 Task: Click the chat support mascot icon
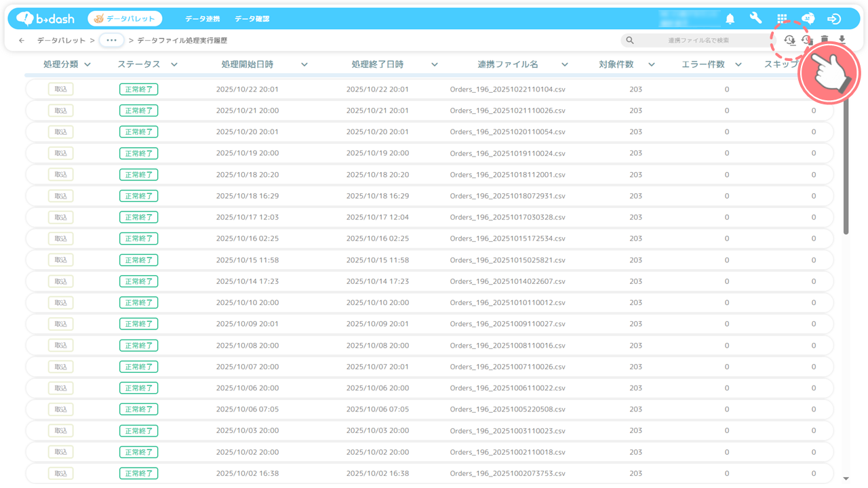808,19
